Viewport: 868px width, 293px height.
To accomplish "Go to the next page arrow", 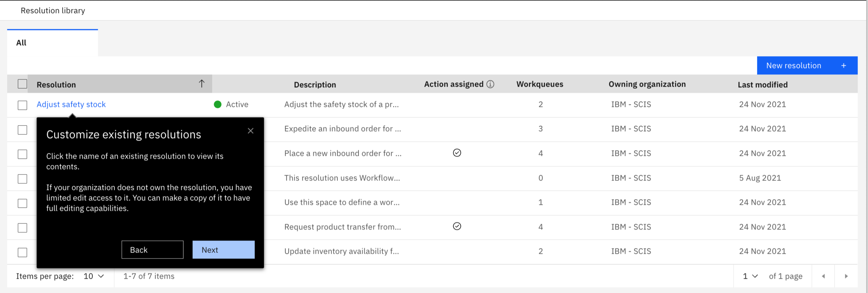I will pos(846,276).
